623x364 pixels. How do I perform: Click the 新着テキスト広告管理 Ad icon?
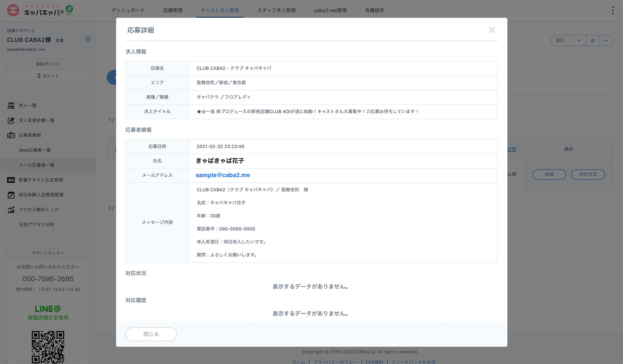tap(11, 180)
